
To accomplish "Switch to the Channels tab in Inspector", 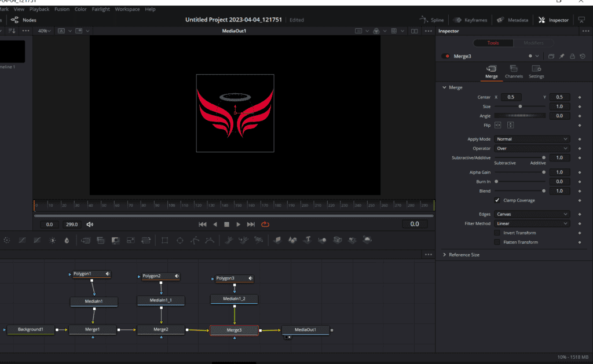I will (514, 72).
